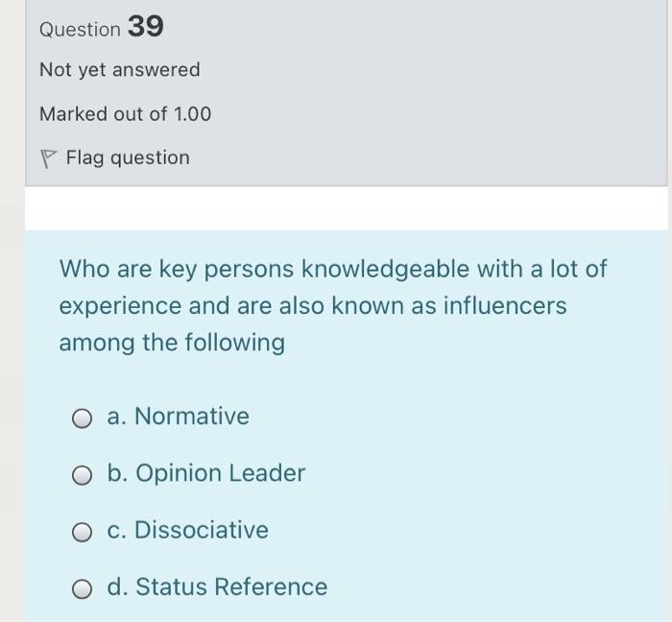Viewport: 672px width, 622px height.
Task: Click the first line of question text
Action: 332,269
